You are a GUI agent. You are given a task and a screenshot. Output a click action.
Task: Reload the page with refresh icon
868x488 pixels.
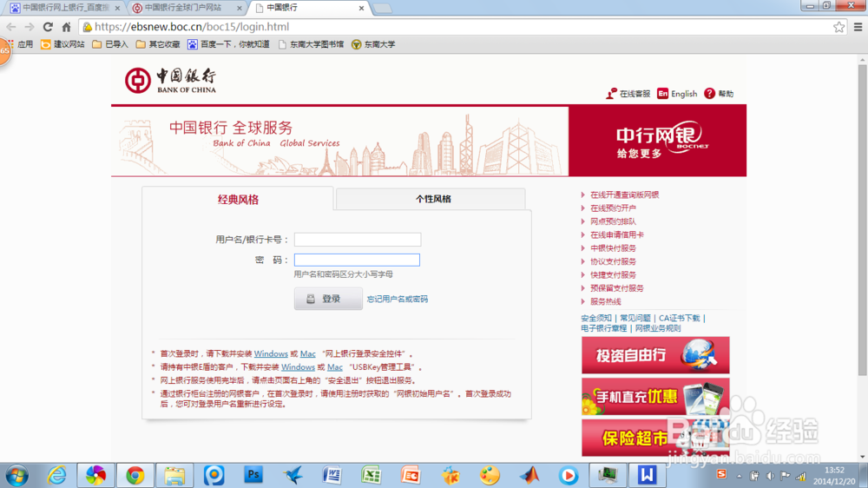pyautogui.click(x=48, y=27)
